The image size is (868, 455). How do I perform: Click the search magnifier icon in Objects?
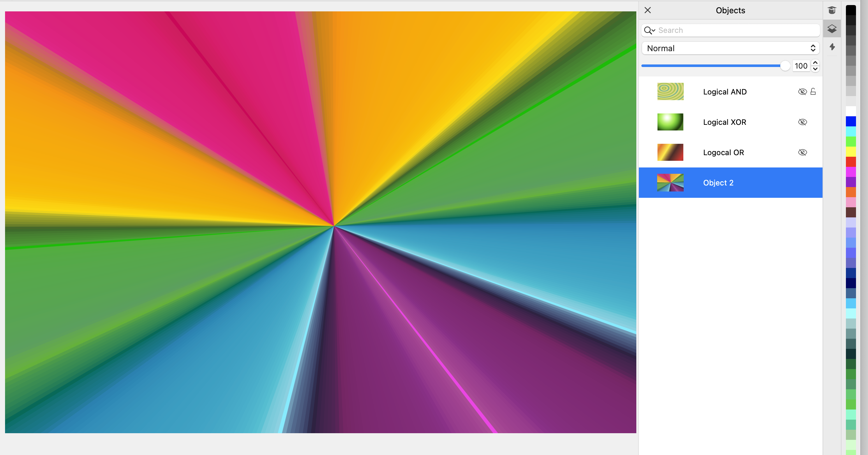coord(649,30)
